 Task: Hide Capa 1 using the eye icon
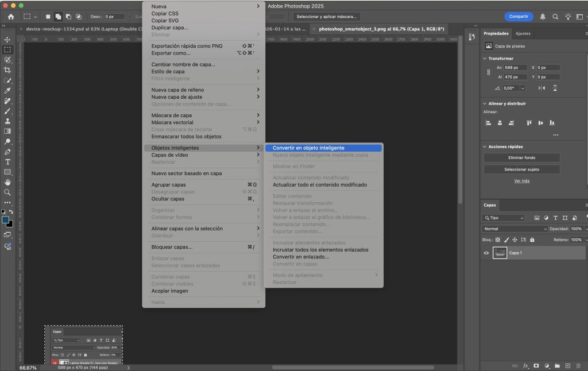486,253
